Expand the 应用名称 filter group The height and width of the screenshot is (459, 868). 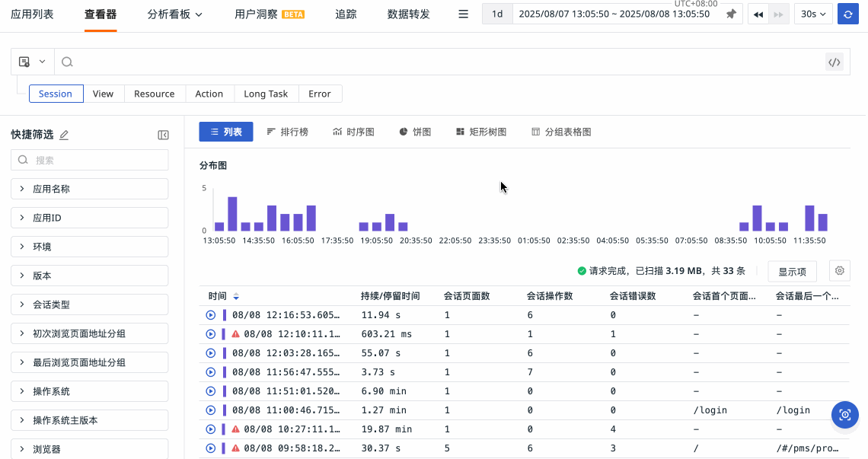click(89, 189)
